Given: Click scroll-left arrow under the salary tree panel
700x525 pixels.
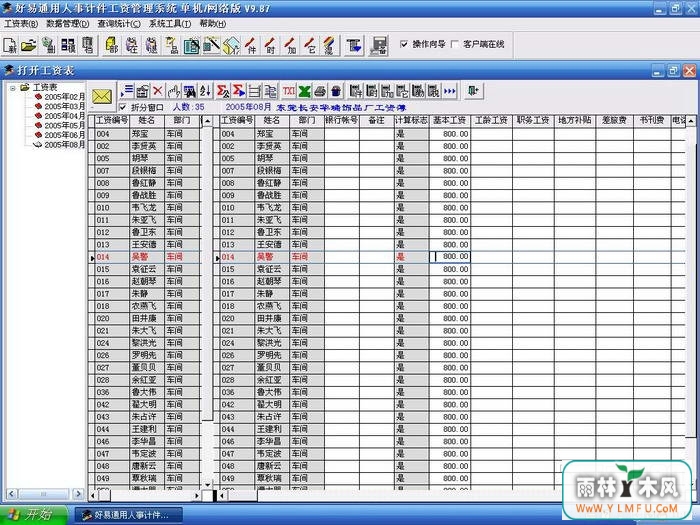Looking at the screenshot, I should pos(12,494).
